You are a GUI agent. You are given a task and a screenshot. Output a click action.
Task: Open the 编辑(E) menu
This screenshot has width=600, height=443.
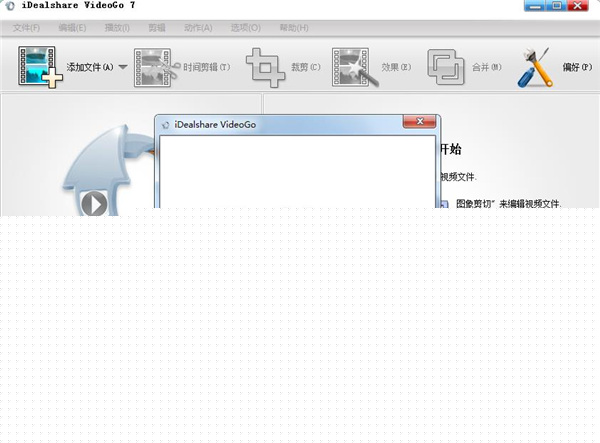72,28
